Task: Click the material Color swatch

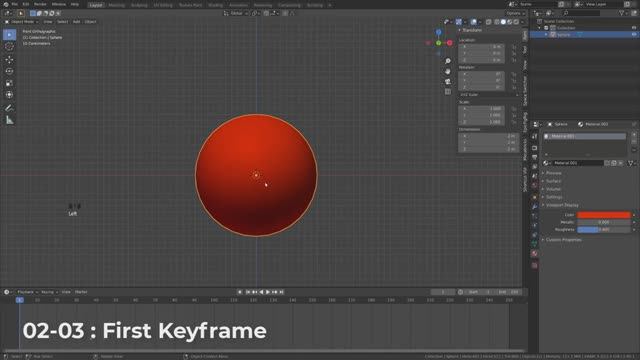Action: click(604, 215)
